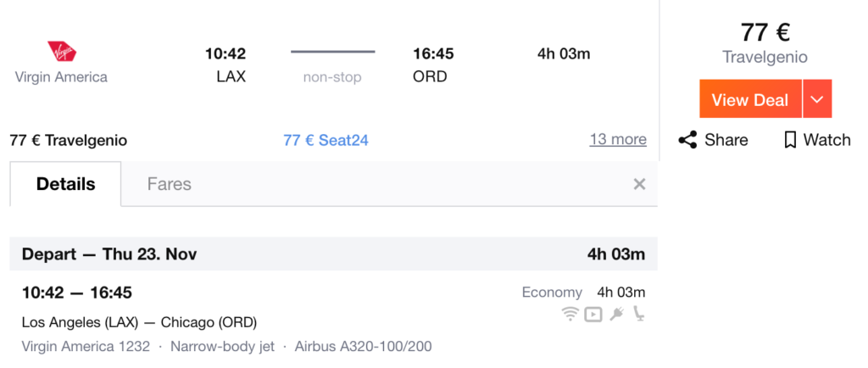Select the Details tab
This screenshot has height=368, width=868.
tap(66, 184)
